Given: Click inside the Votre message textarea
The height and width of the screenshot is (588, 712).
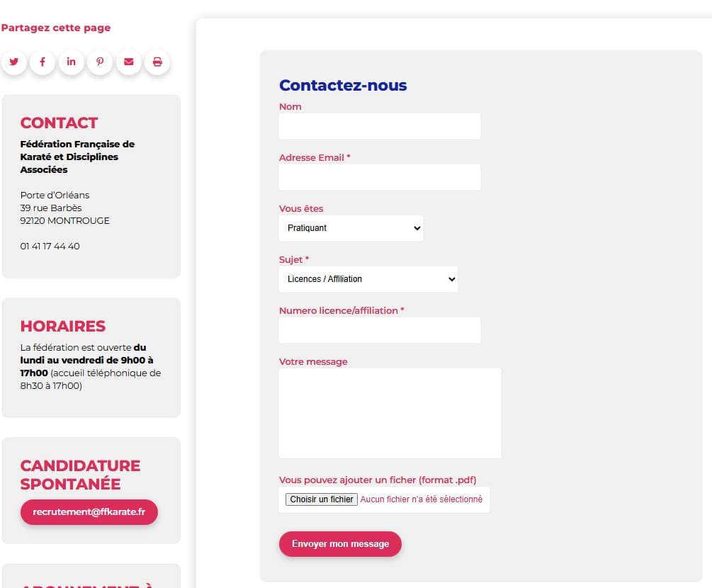Looking at the screenshot, I should tap(390, 413).
